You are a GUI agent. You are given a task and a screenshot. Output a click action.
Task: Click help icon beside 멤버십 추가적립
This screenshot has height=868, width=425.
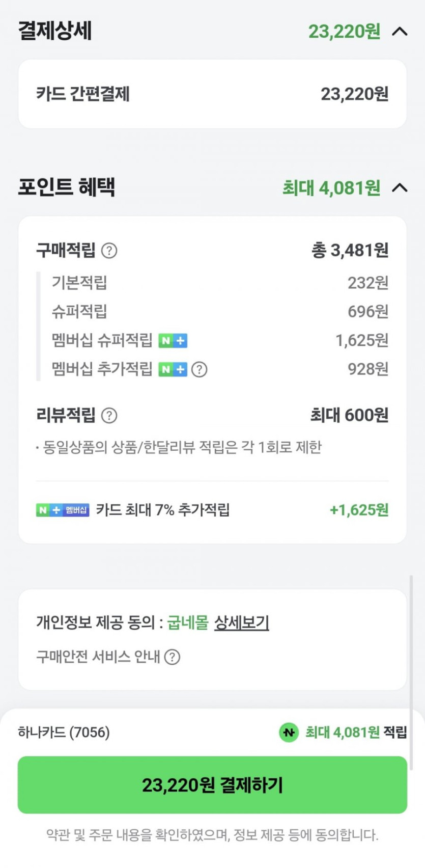tap(200, 369)
